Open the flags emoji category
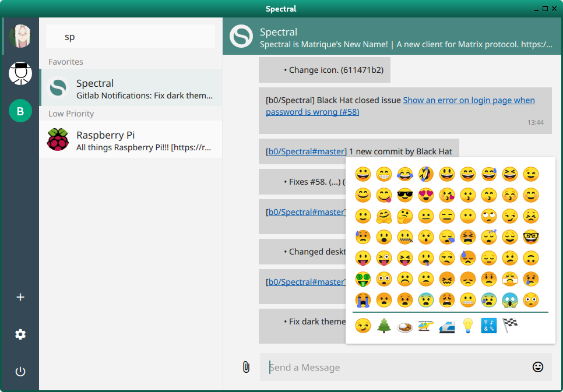Image resolution: width=563 pixels, height=392 pixels. click(x=510, y=326)
